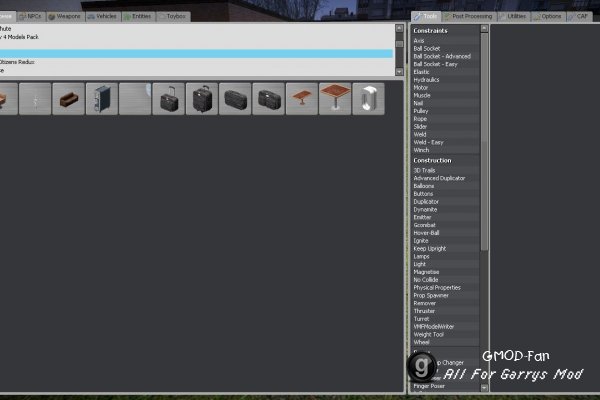This screenshot has width=600, height=400.
Task: Select the Wheel tool
Action: [445, 342]
